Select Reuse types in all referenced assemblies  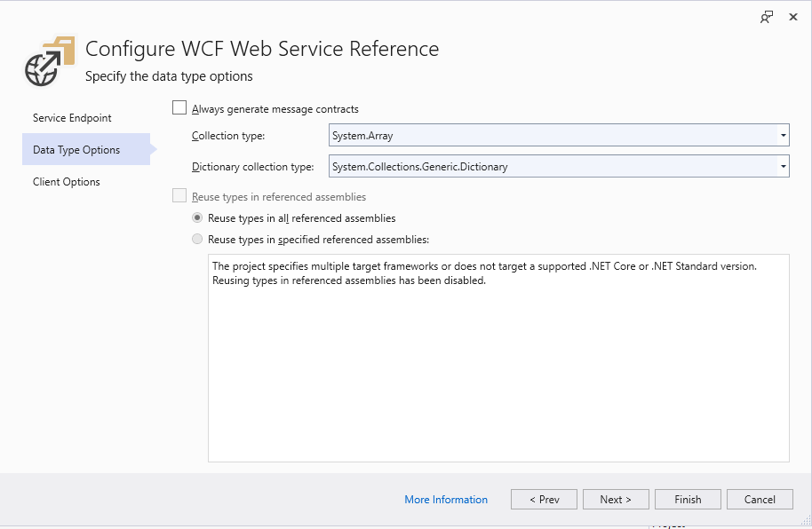tap(197, 217)
